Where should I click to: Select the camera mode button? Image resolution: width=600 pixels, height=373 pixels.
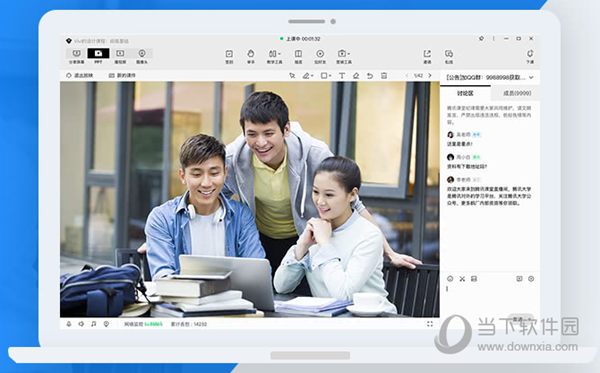pyautogui.click(x=142, y=56)
